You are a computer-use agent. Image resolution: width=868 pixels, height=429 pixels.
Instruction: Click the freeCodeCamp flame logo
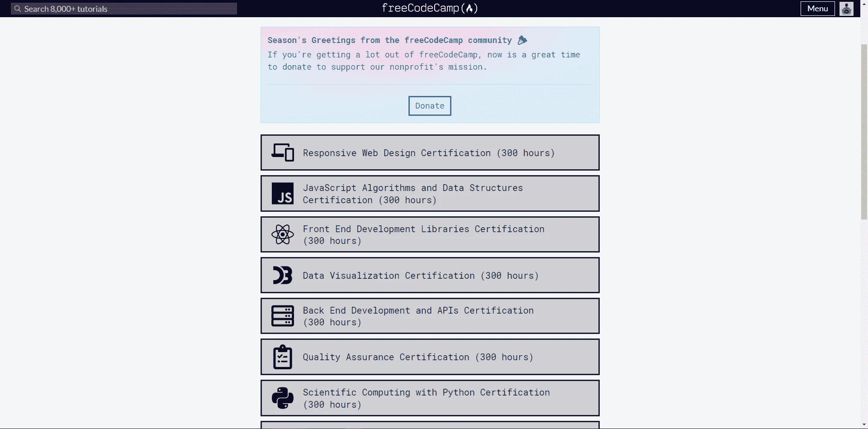430,8
